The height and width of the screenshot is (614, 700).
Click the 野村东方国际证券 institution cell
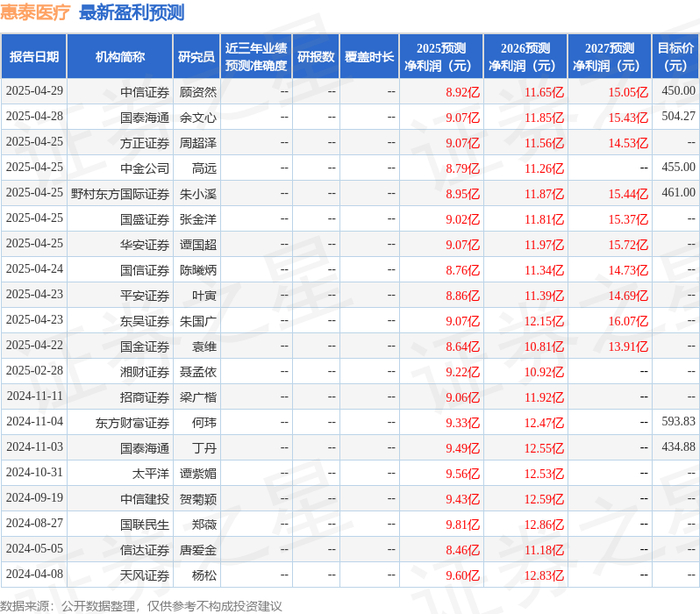(120, 194)
